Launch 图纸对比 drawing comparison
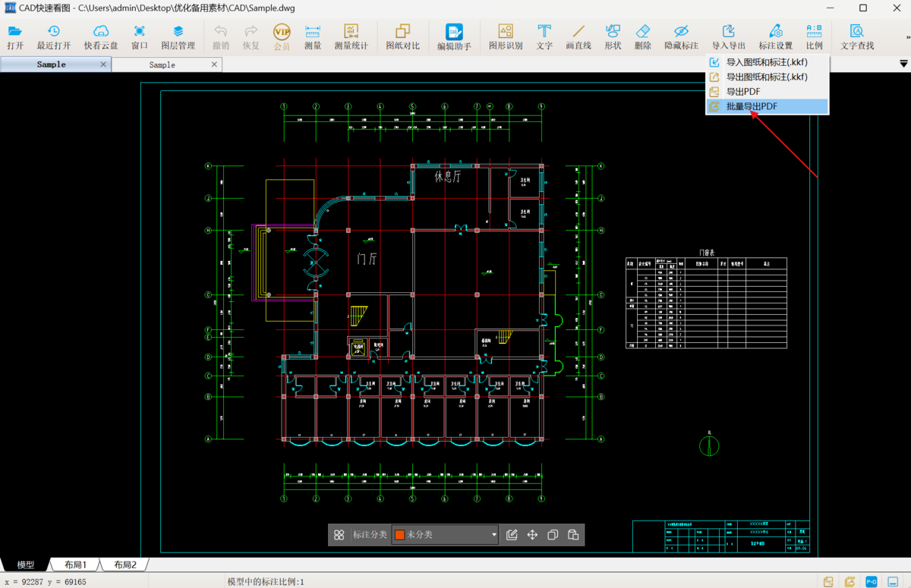 pyautogui.click(x=402, y=36)
